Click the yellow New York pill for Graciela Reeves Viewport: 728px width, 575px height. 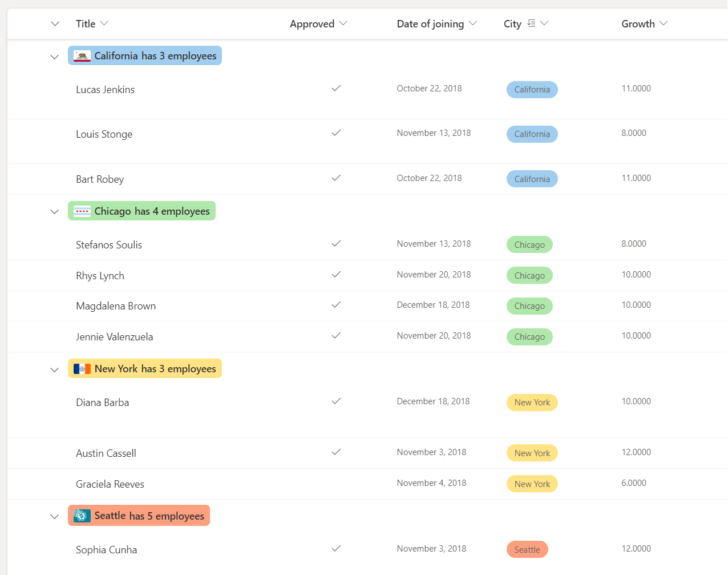coord(532,483)
